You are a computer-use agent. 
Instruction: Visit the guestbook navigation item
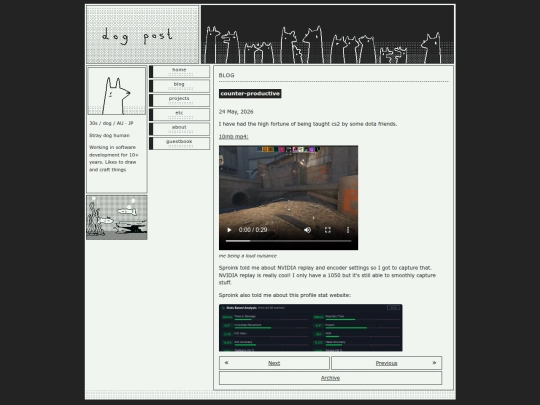[x=179, y=143]
